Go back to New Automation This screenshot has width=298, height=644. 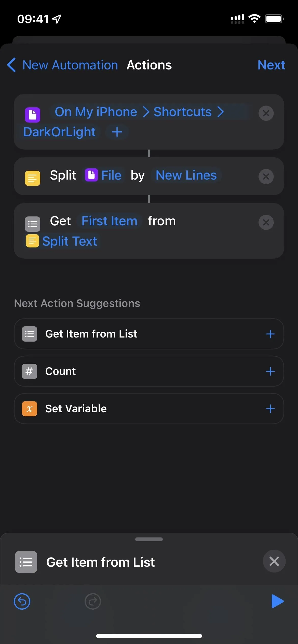[x=62, y=65]
